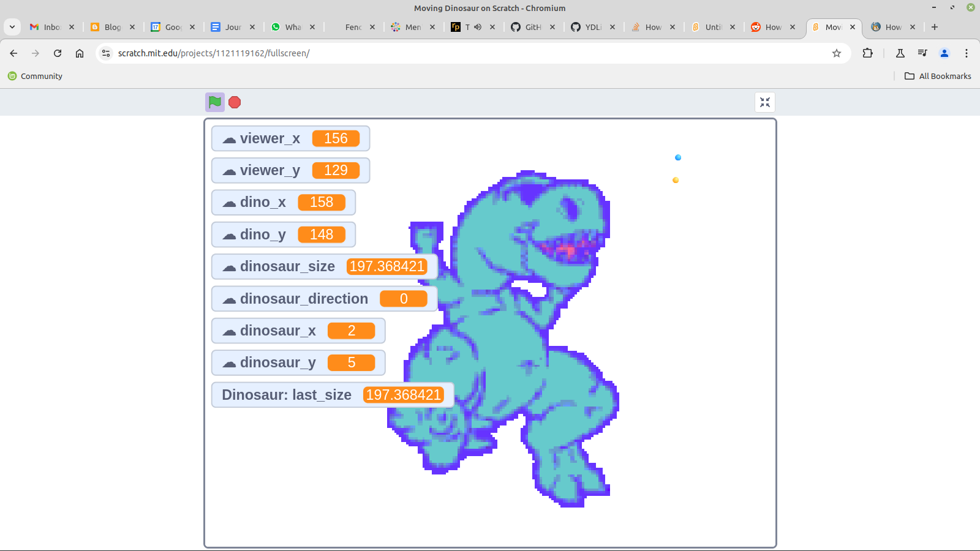Click the viewer_y value 129
The width and height of the screenshot is (980, 551).
336,170
